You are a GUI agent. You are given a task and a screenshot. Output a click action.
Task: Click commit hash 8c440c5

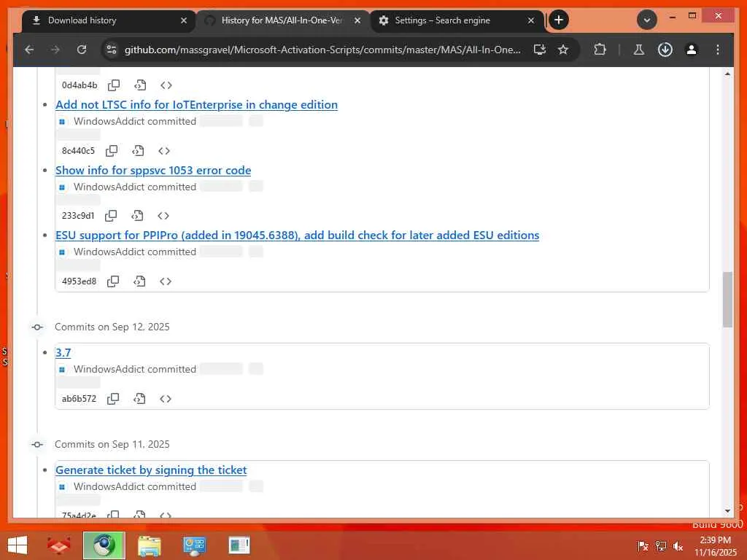78,151
